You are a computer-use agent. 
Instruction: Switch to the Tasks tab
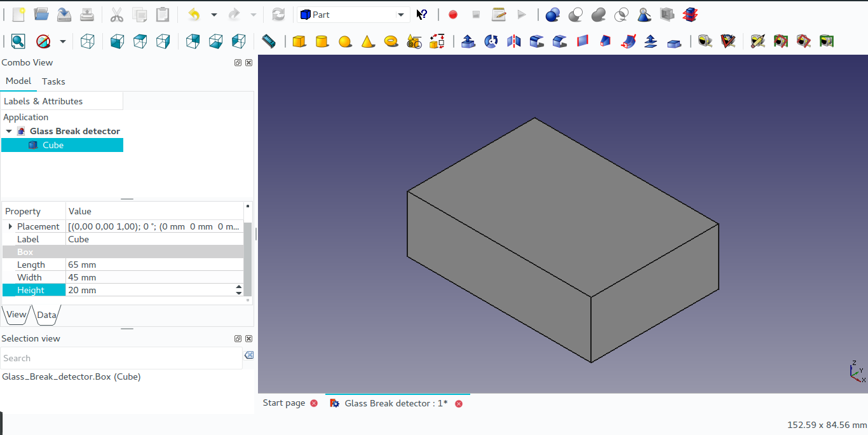tap(53, 81)
